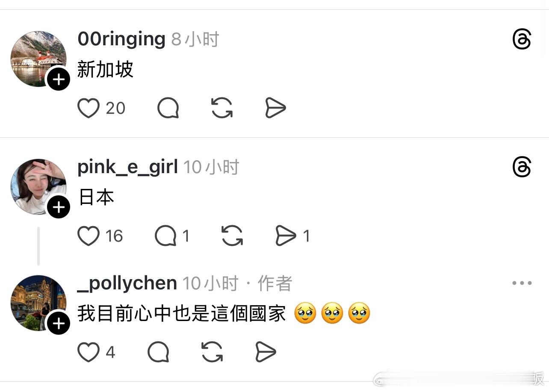Image resolution: width=549 pixels, height=392 pixels.
Task: Repost 00ringing's 新加坡 comment
Action: (222, 108)
